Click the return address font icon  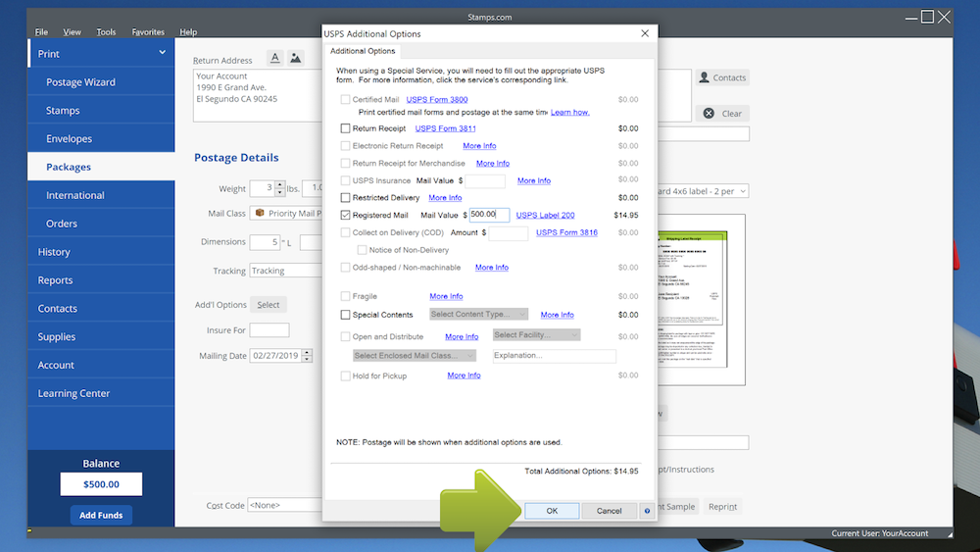[x=274, y=58]
